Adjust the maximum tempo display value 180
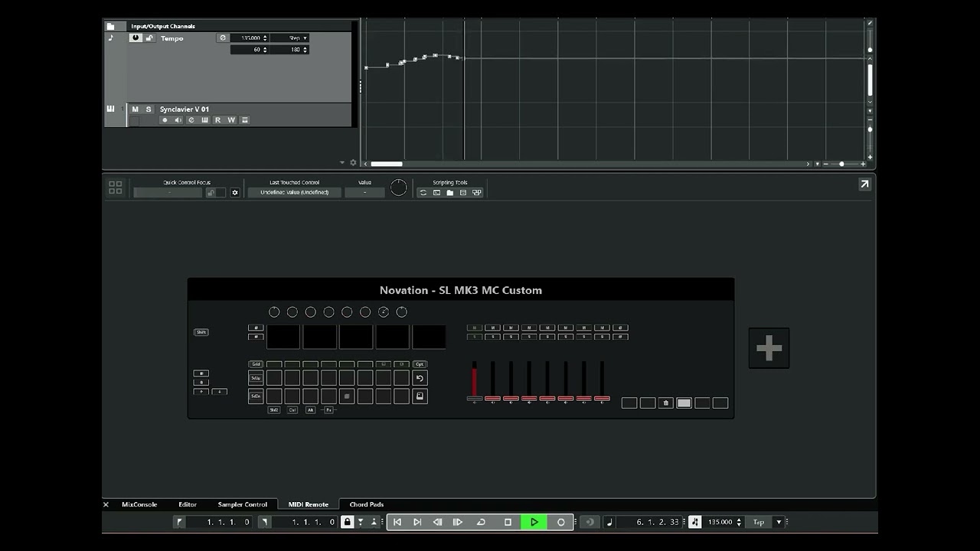The width and height of the screenshot is (980, 551). 289,50
